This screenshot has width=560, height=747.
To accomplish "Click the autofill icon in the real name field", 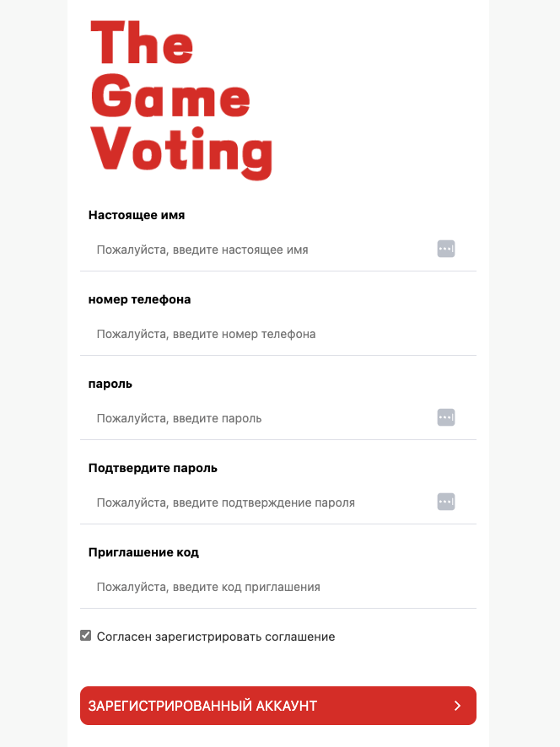I will [x=446, y=249].
